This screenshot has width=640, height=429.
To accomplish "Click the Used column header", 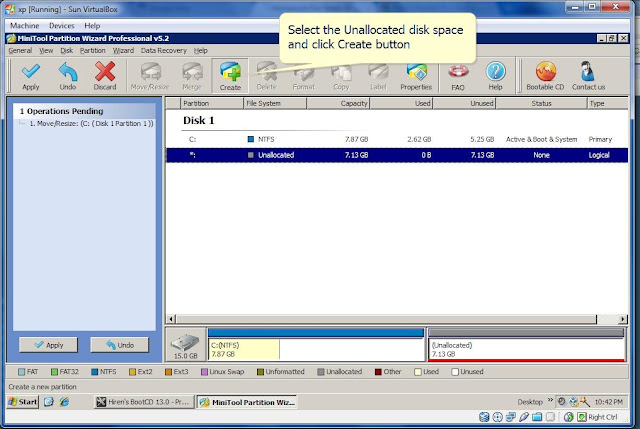I will click(401, 103).
